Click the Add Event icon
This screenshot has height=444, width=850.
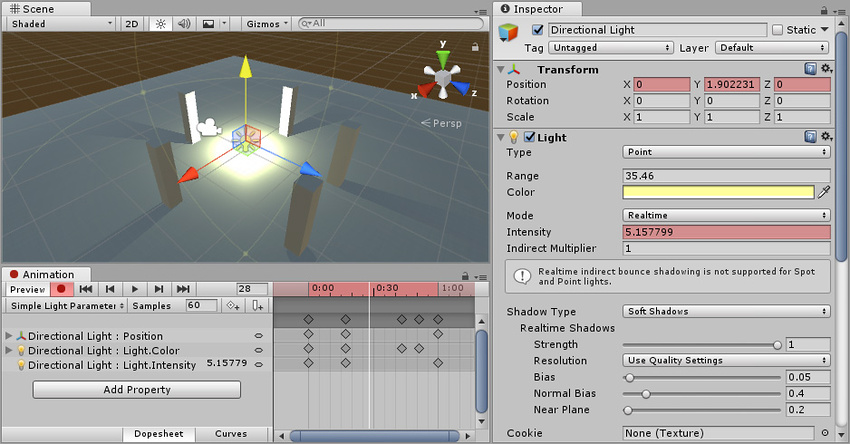(257, 305)
